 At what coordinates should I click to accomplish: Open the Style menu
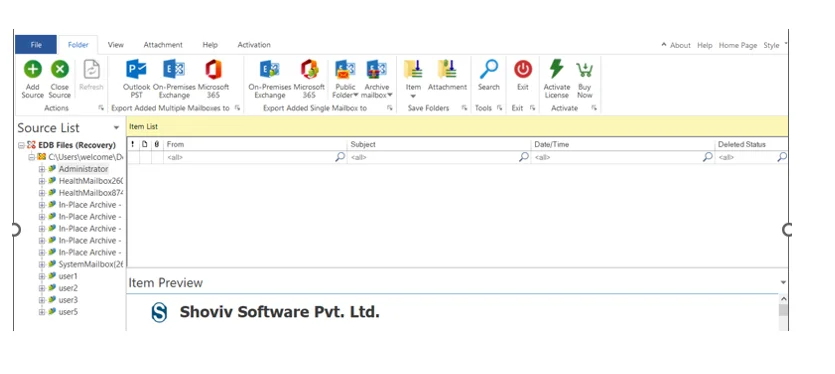tap(771, 45)
